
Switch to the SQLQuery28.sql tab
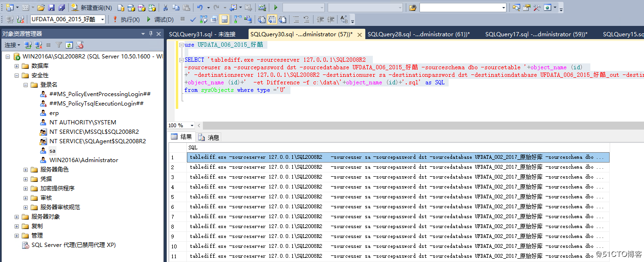[x=419, y=34]
